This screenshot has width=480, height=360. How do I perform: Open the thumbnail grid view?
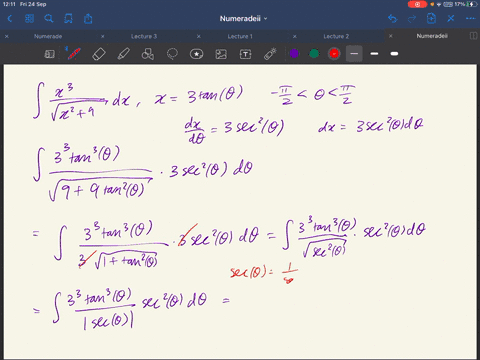tap(29, 19)
